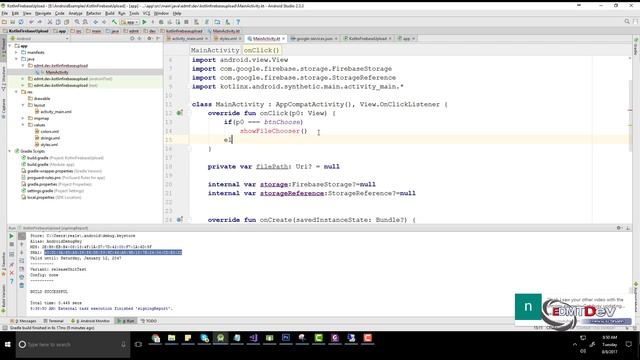Click the Redo arrow toolbar icon
The image size is (640, 360).
[x=40, y=22]
